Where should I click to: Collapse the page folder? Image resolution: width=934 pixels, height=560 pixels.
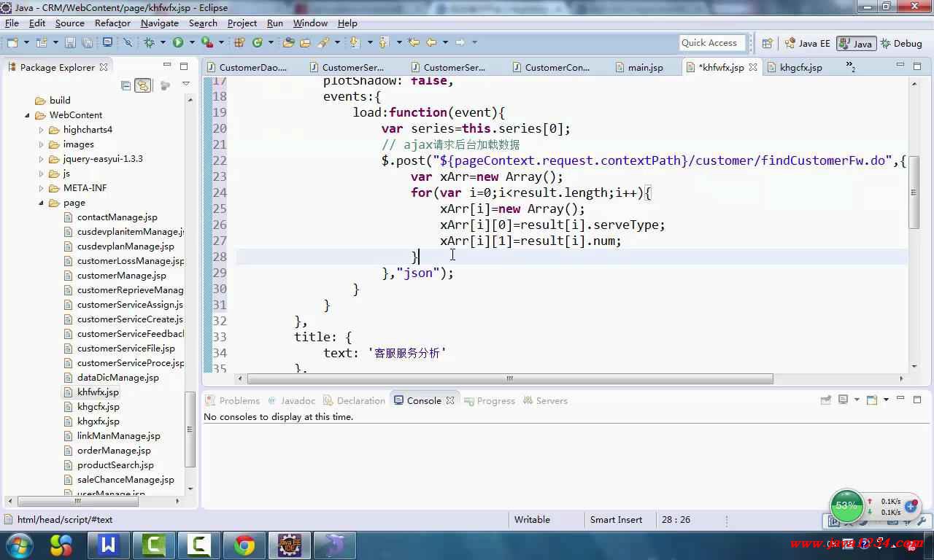pos(42,203)
